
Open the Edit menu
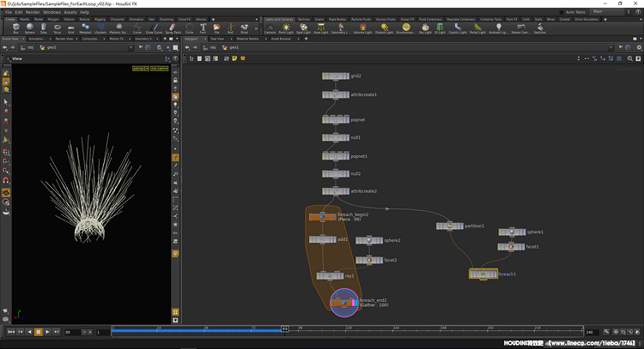coord(19,12)
